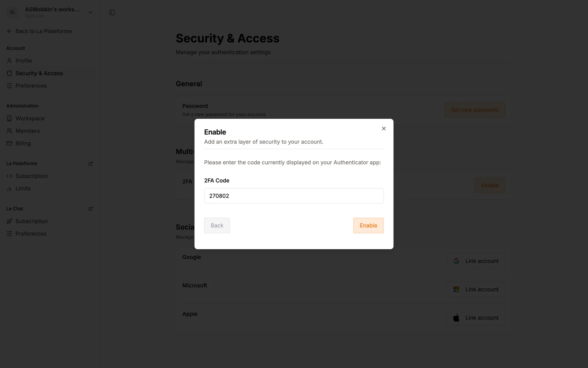Open the Profile page
This screenshot has width=588, height=368.
[24, 61]
